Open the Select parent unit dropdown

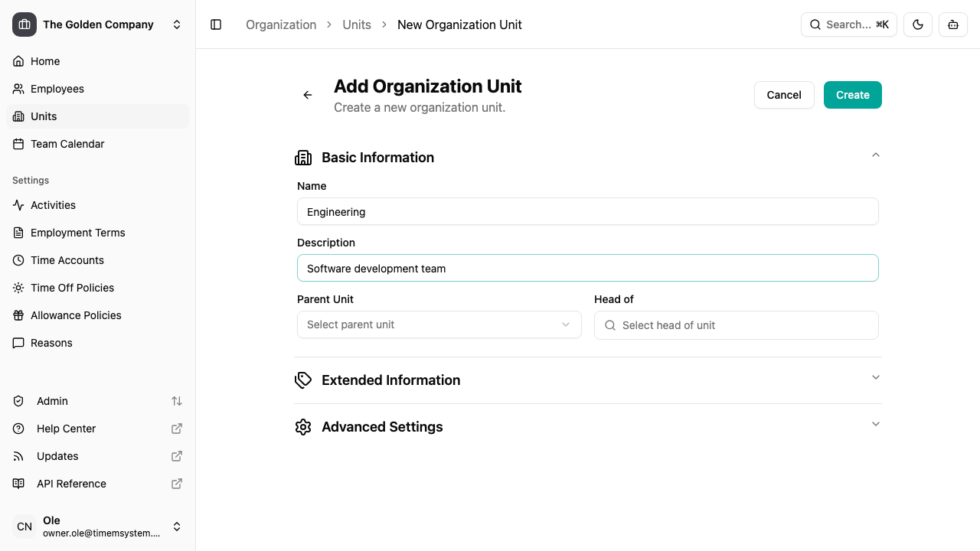pyautogui.click(x=439, y=324)
